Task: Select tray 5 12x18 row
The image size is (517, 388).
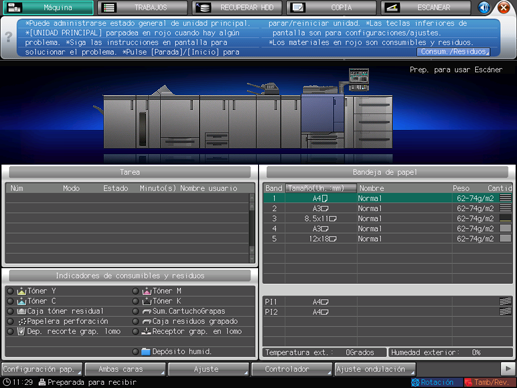Action: coord(387,239)
